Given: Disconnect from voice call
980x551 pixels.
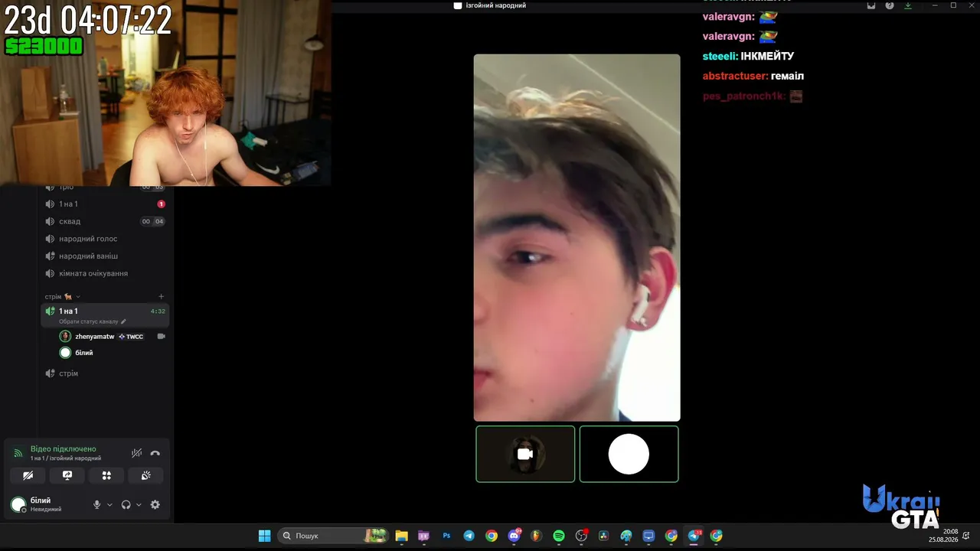Looking at the screenshot, I should tap(155, 453).
